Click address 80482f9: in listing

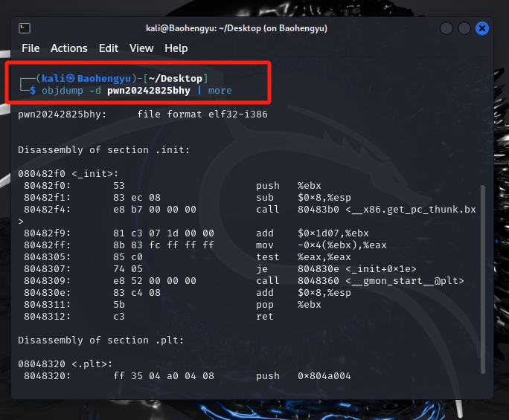[47, 233]
